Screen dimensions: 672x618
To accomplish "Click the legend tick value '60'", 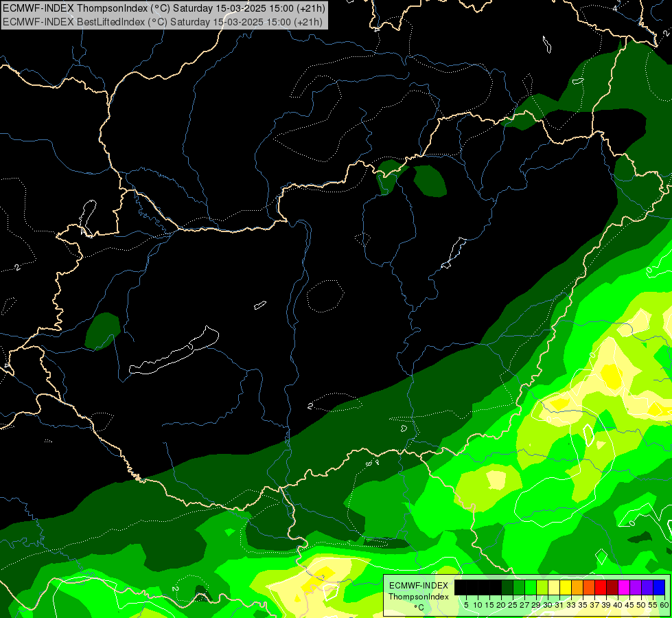I will [664, 605].
